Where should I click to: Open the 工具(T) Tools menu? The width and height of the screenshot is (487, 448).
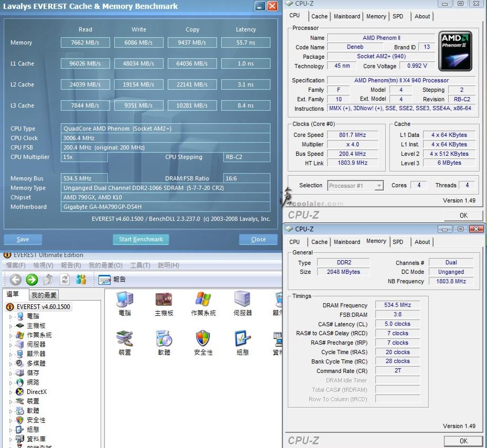(140, 265)
